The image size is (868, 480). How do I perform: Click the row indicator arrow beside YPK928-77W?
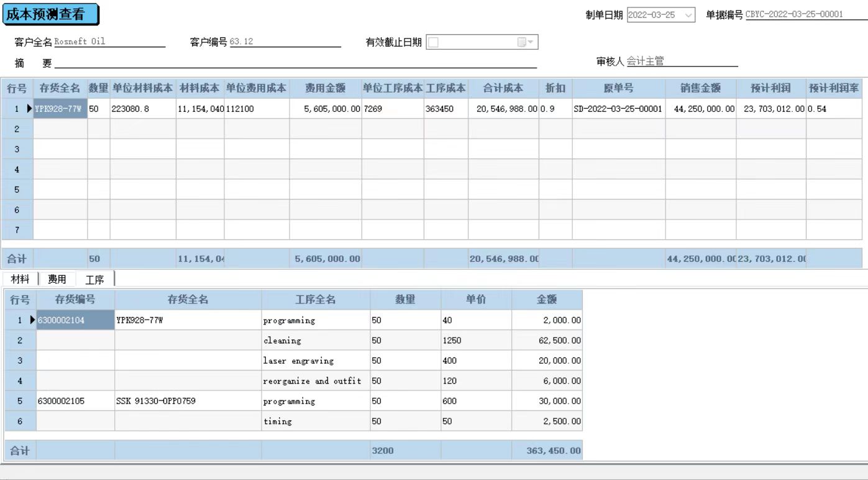(30, 108)
